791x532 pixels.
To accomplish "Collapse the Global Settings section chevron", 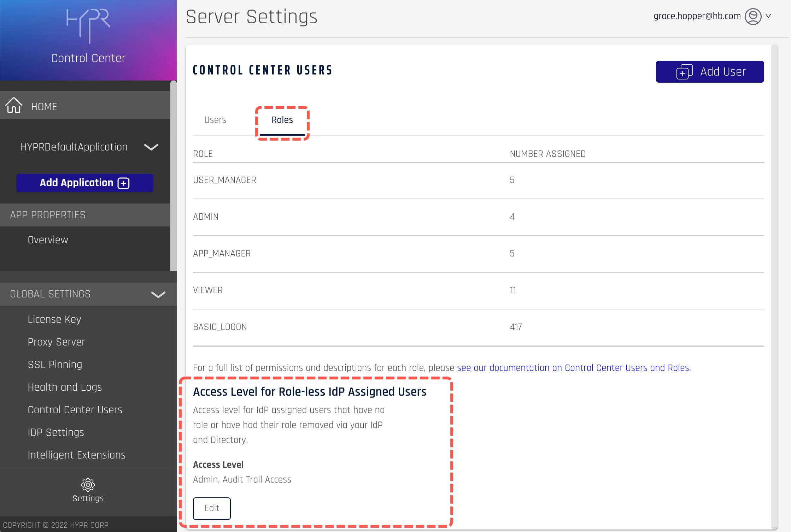I will pos(158,294).
